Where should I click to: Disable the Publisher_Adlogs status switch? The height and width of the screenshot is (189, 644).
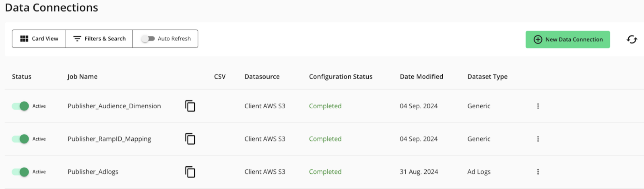pyautogui.click(x=21, y=172)
